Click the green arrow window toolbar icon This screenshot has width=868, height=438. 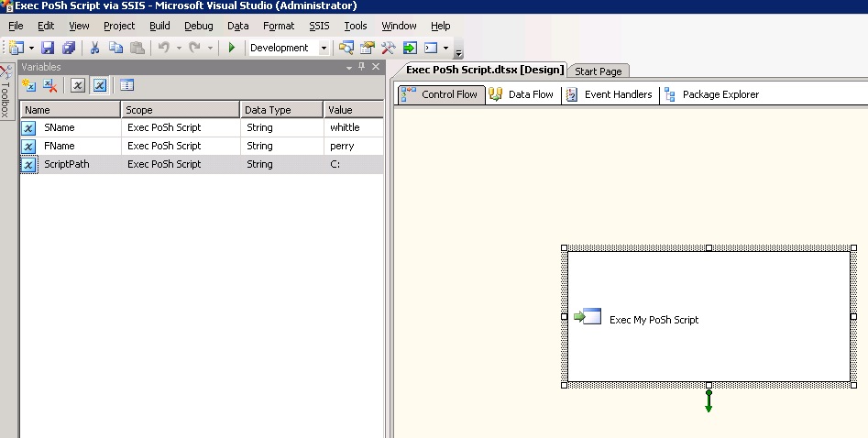(x=410, y=49)
